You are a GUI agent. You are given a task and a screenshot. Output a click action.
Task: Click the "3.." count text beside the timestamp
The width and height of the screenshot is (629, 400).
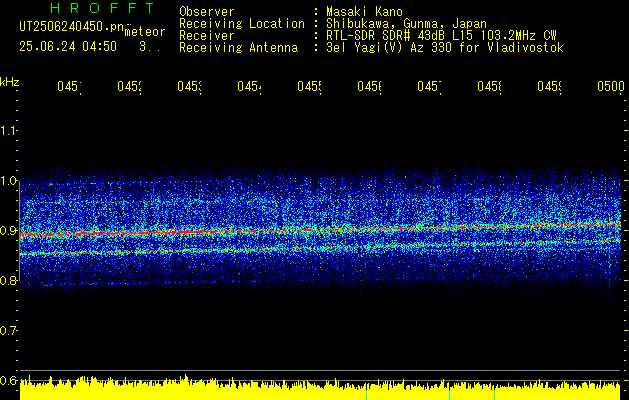[x=150, y=47]
